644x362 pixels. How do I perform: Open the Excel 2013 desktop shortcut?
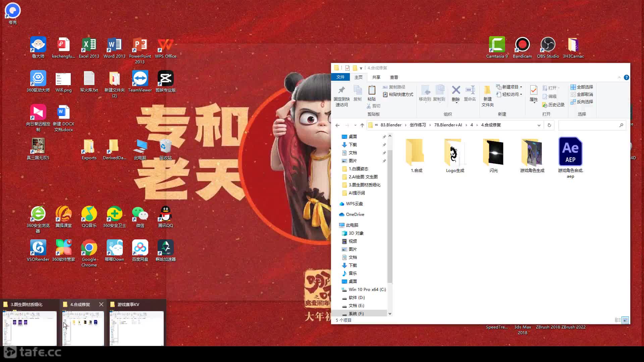(x=89, y=47)
